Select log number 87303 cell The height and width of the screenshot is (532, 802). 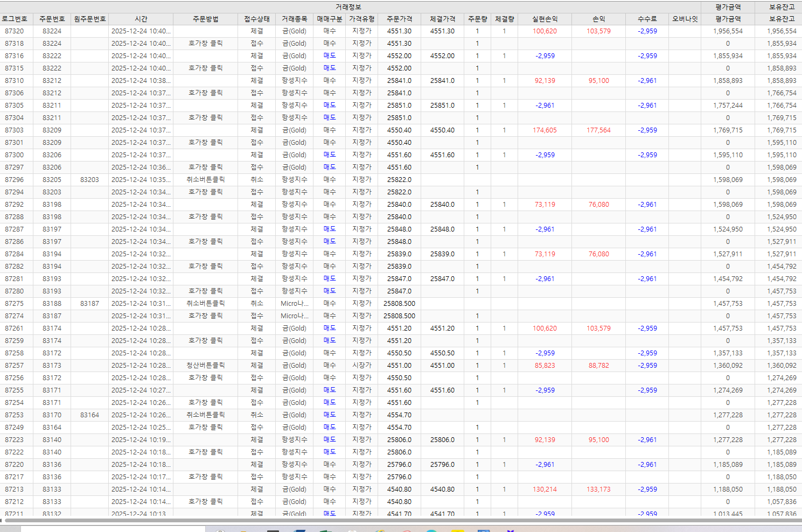pyautogui.click(x=15, y=130)
